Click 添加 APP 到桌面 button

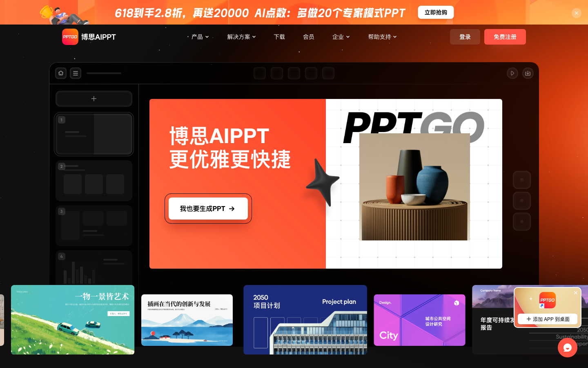[548, 319]
